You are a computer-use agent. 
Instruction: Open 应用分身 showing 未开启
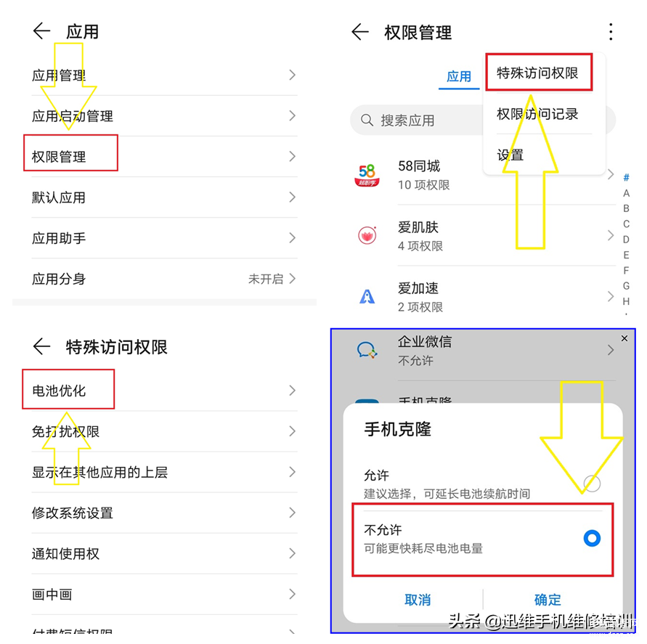[x=164, y=279]
